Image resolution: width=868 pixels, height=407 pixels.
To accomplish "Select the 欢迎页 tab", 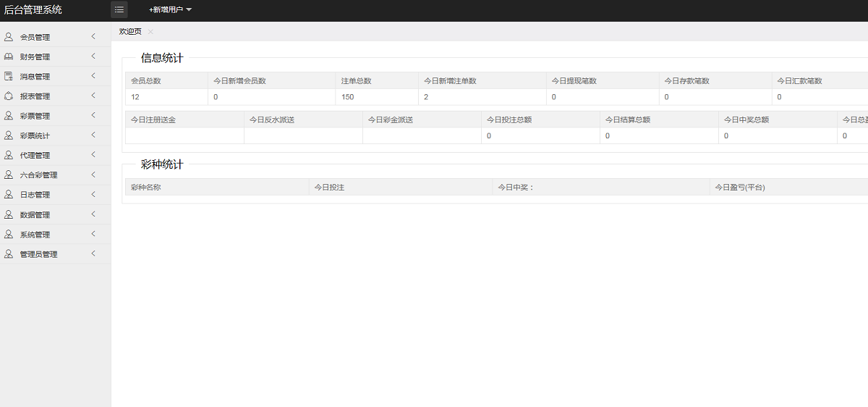I will point(130,32).
